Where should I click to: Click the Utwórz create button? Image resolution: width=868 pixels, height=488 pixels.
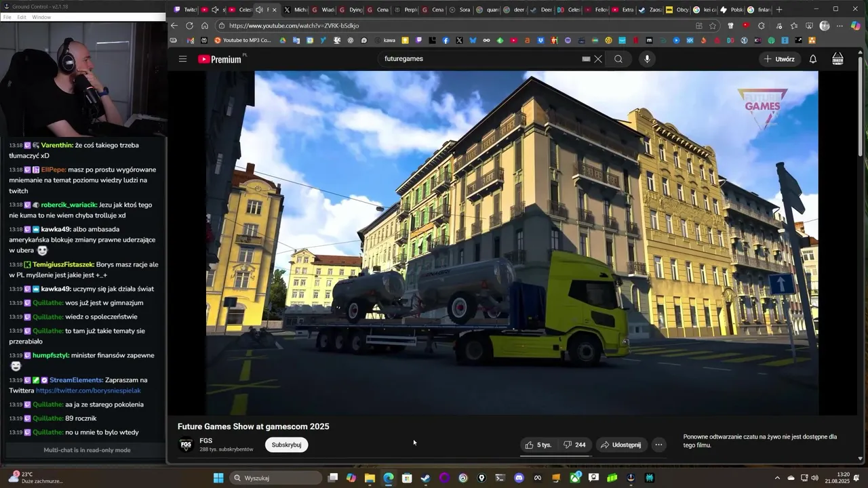[779, 59]
